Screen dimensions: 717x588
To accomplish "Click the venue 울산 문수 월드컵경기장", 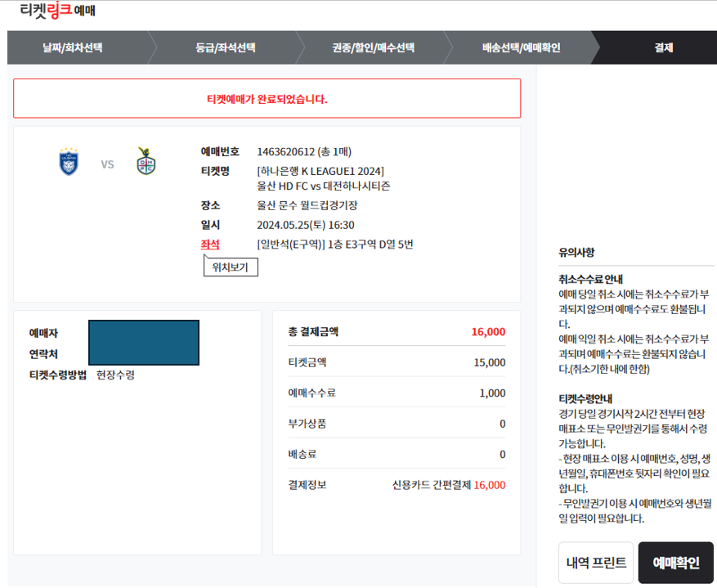I will 307,205.
